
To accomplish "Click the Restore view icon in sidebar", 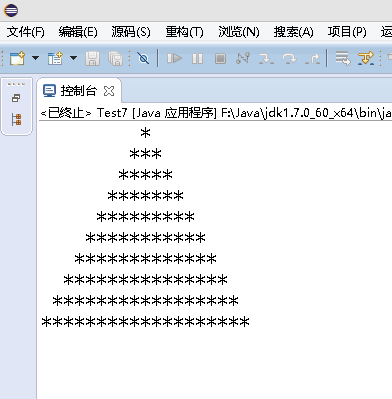I will click(x=16, y=98).
